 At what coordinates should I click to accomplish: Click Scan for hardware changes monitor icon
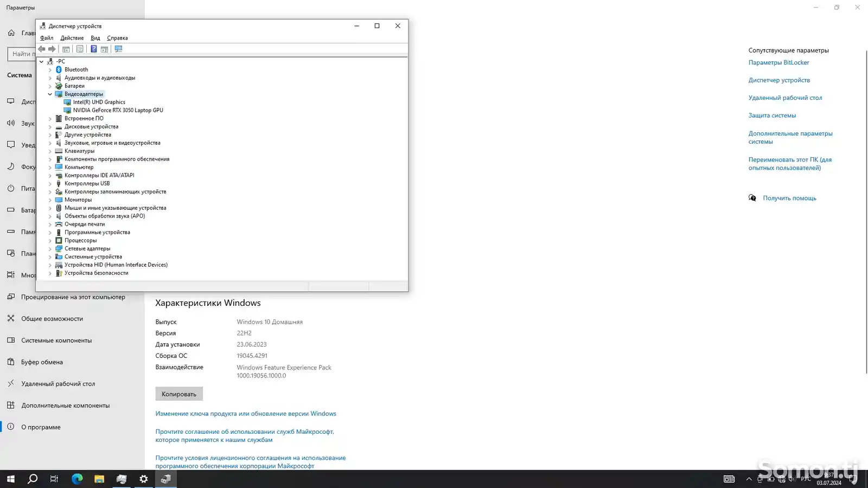[118, 49]
